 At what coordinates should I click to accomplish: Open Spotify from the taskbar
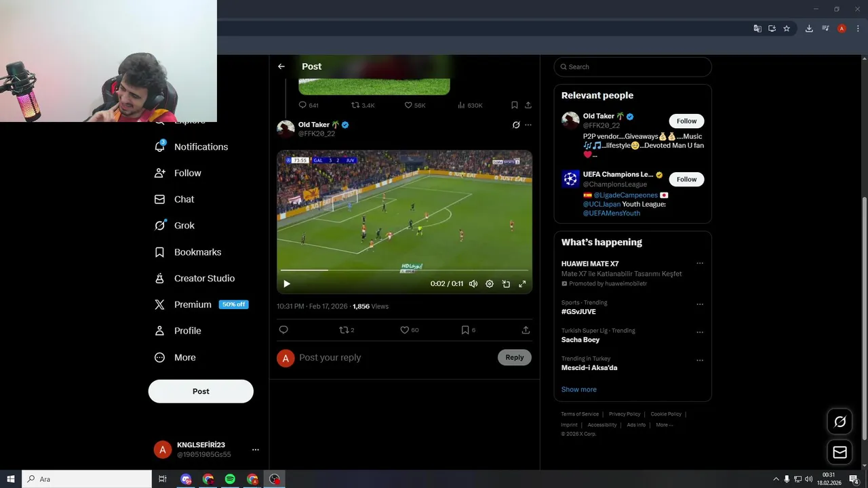pyautogui.click(x=230, y=479)
